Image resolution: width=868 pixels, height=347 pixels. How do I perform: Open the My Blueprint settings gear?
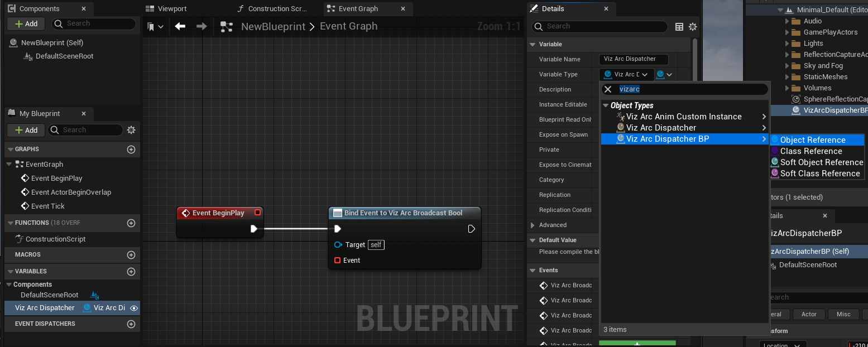(x=131, y=130)
